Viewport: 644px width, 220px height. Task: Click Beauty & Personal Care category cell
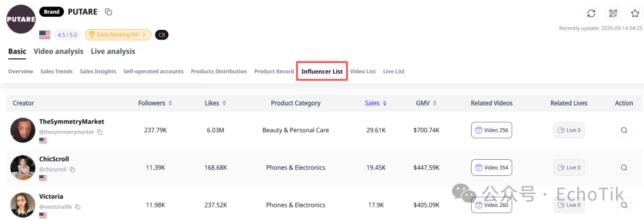point(296,130)
